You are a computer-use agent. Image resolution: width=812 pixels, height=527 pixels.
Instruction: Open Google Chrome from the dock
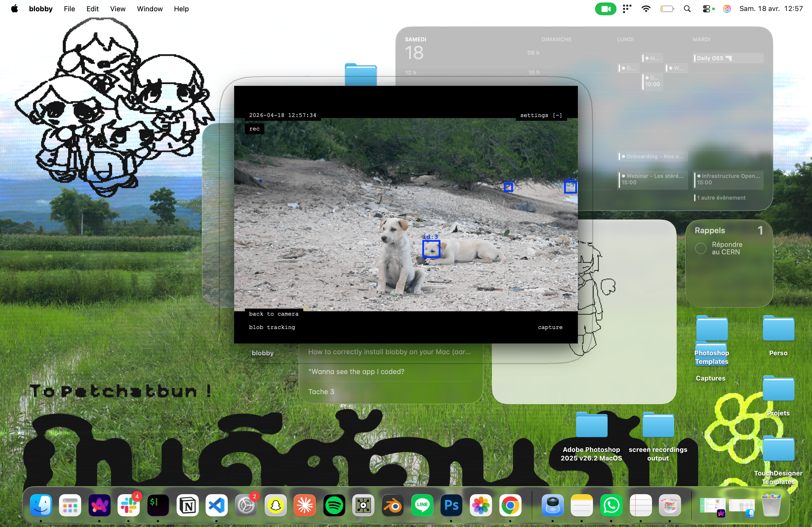click(x=510, y=505)
